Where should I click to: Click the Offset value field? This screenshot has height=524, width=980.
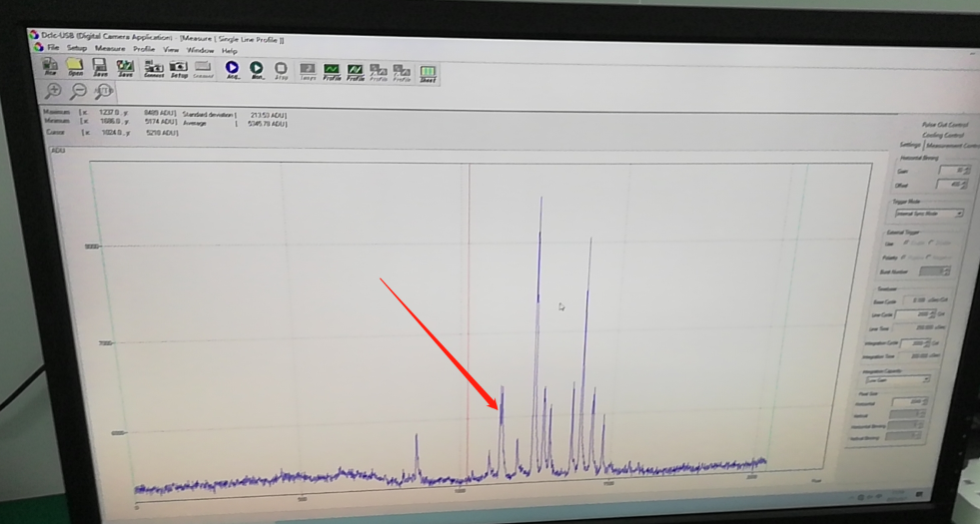coord(951,185)
